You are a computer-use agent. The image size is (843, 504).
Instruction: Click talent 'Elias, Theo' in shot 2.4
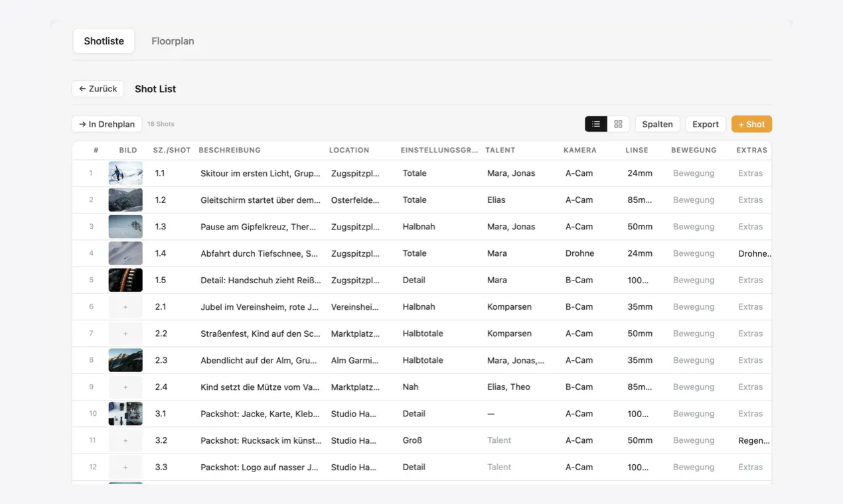click(508, 387)
